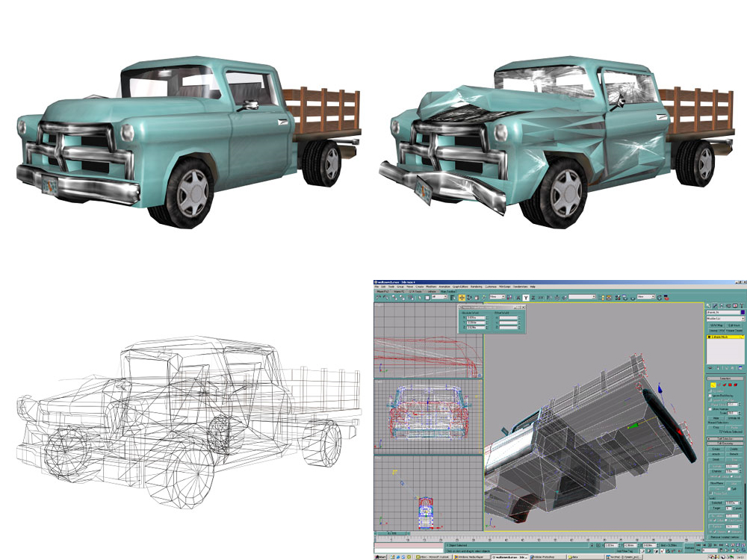Enable the Show Normals checkbox
This screenshot has height=560, width=747.
[x=710, y=409]
